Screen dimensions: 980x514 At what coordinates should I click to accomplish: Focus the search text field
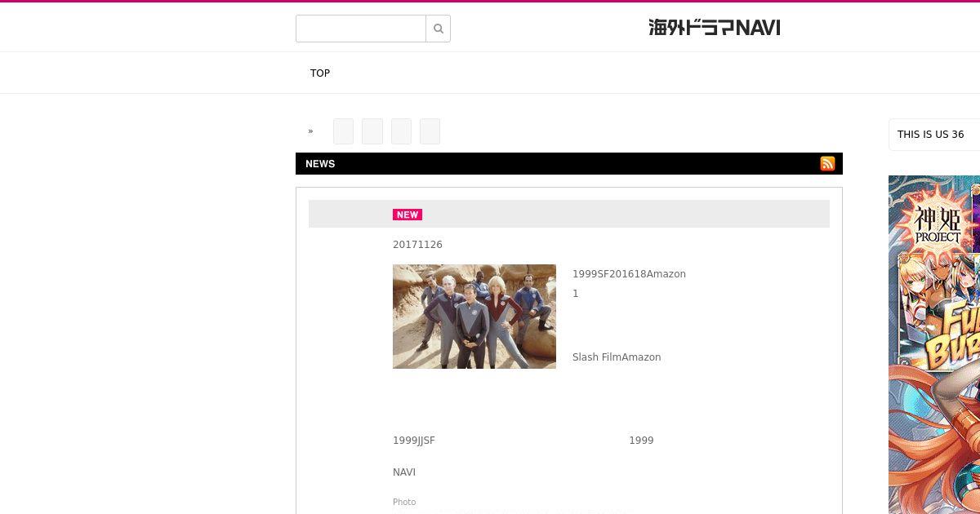point(361,29)
